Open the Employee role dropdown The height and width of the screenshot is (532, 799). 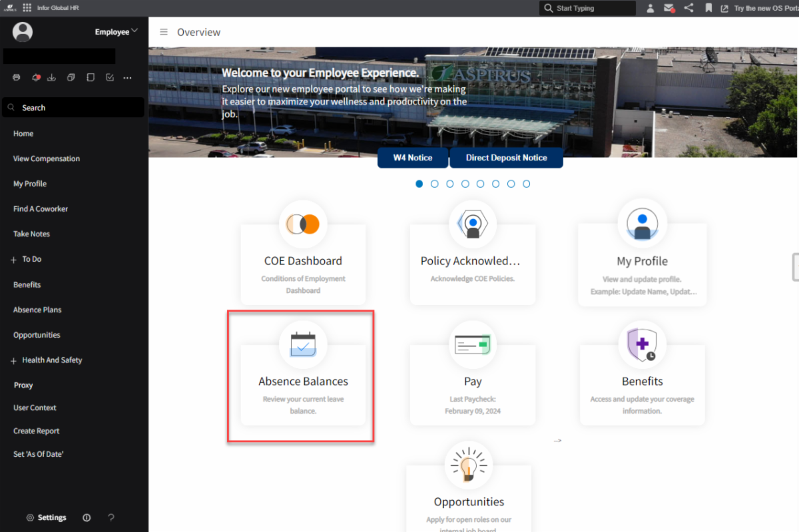[116, 31]
